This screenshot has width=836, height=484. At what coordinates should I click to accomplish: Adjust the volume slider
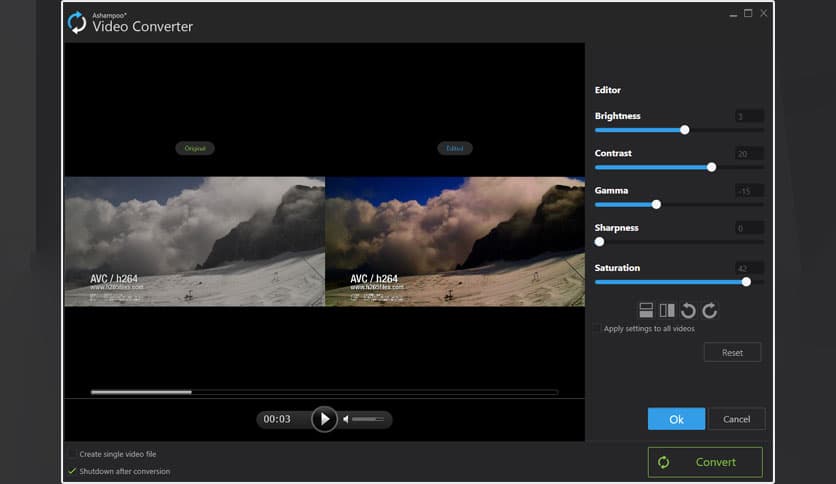(368, 420)
